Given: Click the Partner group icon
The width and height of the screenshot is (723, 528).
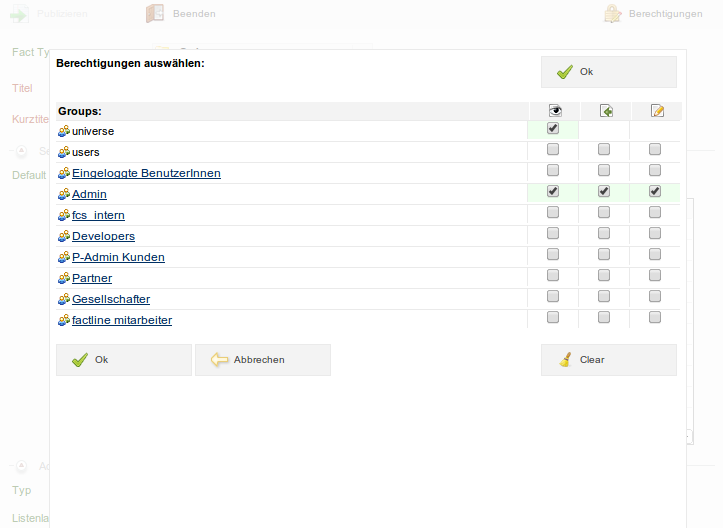Looking at the screenshot, I should coord(64,278).
